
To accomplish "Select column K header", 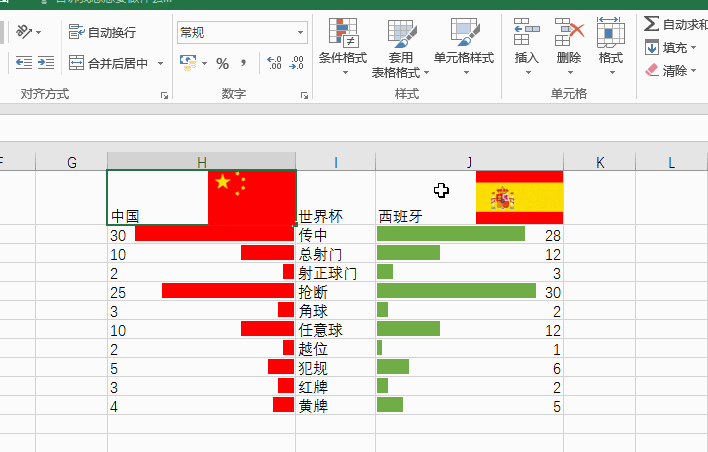I will coord(600,162).
